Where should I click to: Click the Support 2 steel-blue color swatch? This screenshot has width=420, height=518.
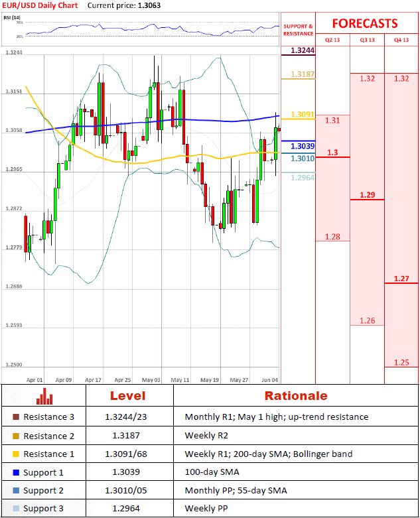pyautogui.click(x=16, y=491)
